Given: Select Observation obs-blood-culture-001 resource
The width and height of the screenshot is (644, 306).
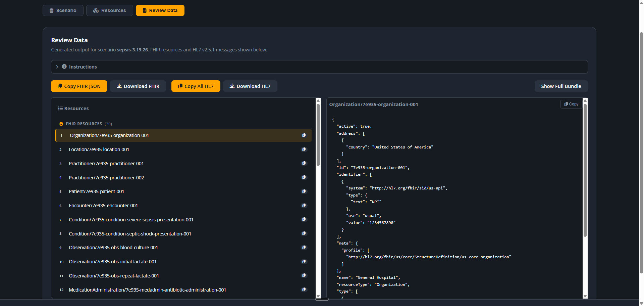Looking at the screenshot, I should [183, 248].
